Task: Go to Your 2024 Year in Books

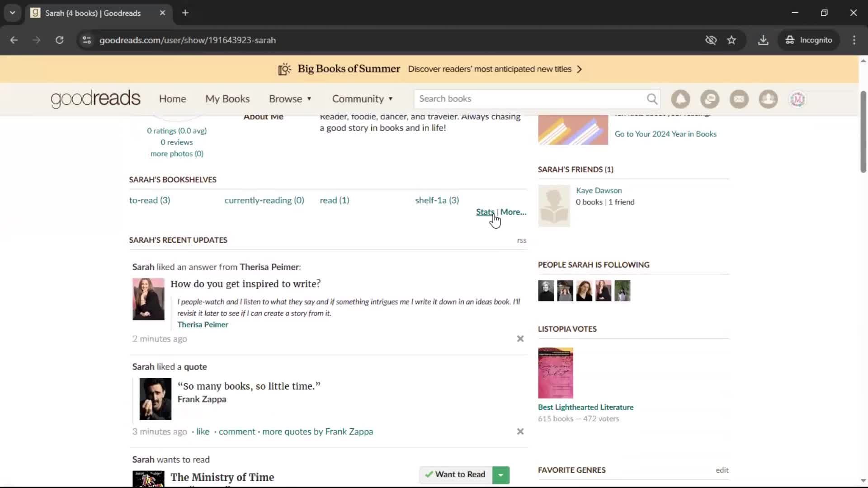Action: (665, 134)
